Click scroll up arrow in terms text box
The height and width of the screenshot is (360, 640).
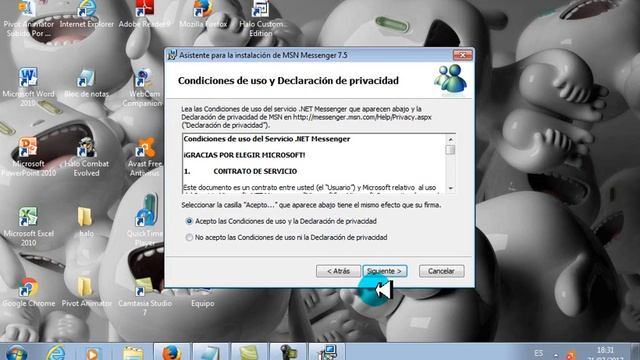[450, 139]
